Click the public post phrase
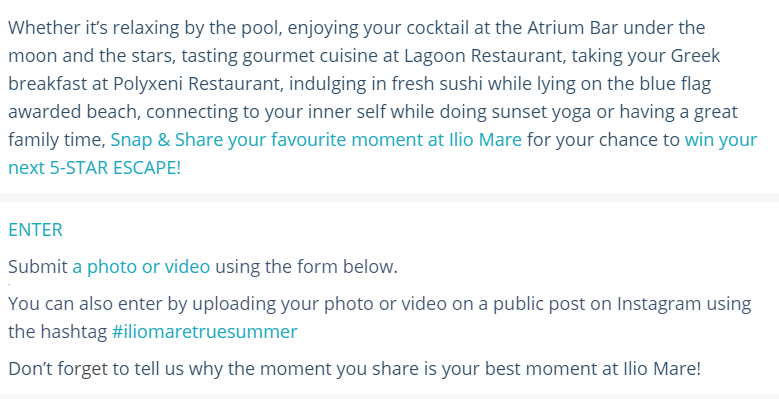Viewport: 779px width, 399px height. [539, 304]
